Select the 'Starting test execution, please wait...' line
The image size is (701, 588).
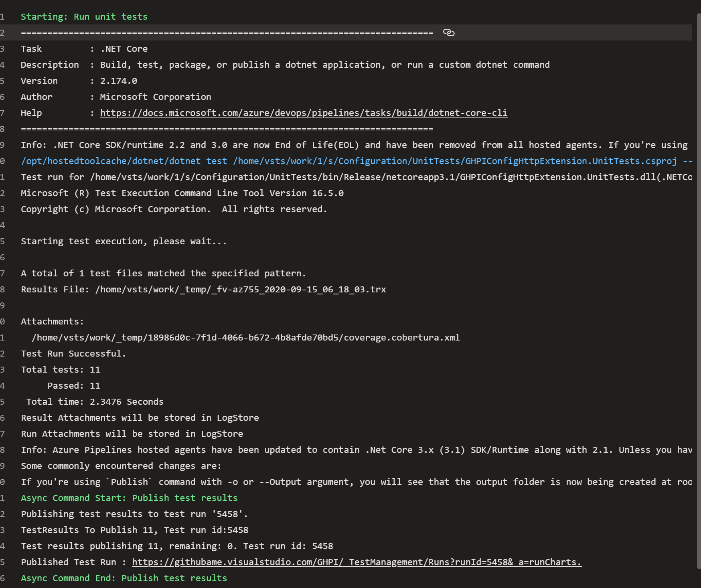pos(124,241)
